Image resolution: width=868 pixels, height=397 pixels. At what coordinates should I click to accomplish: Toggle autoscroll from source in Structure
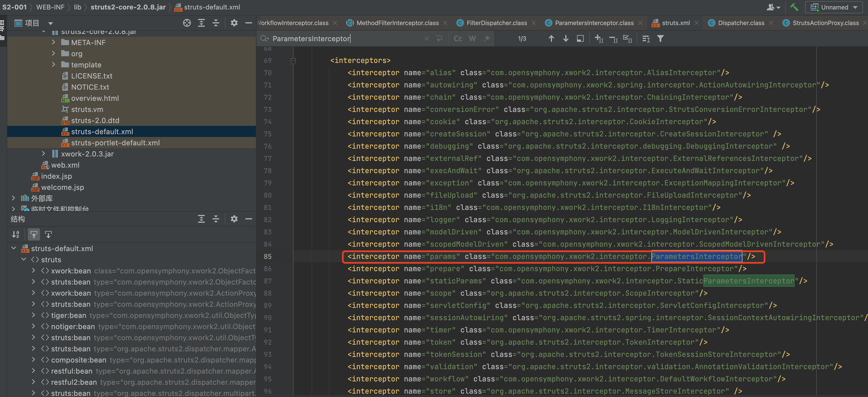point(48,234)
